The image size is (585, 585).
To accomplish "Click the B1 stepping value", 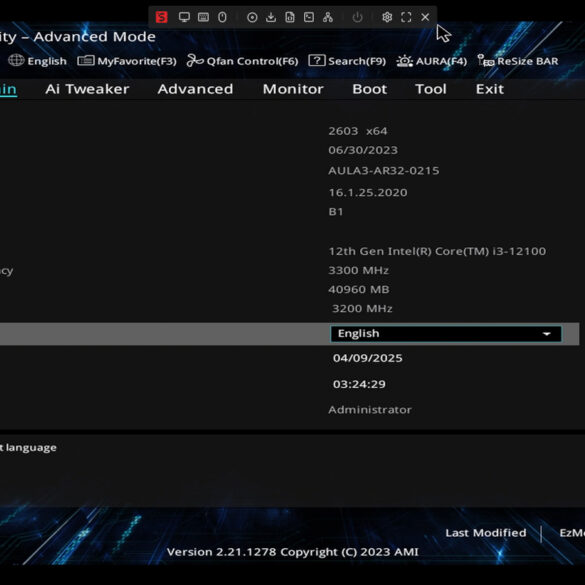I will coord(335,212).
